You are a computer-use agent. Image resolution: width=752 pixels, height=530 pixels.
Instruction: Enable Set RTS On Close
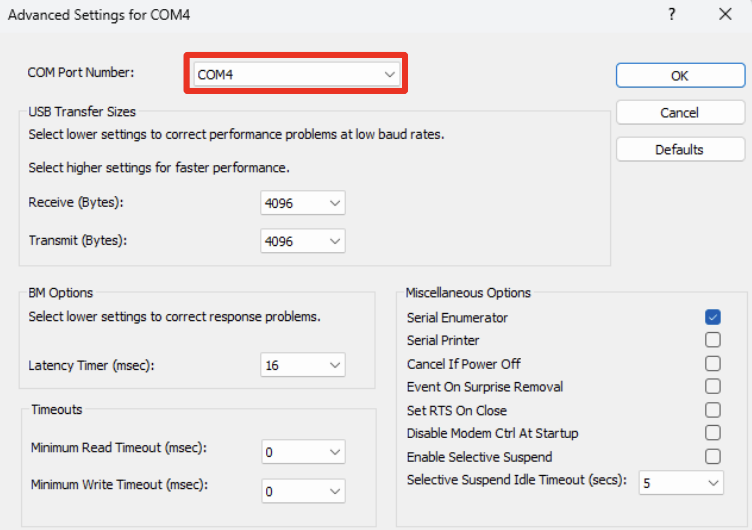point(713,410)
